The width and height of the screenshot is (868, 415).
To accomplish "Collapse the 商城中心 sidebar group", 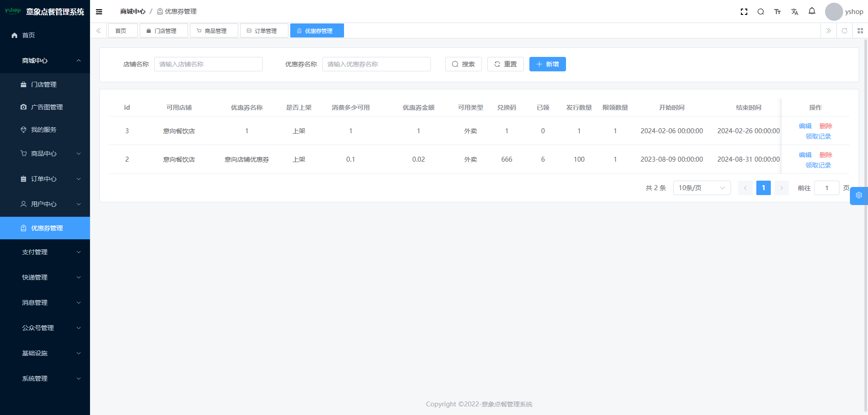I will pos(45,61).
